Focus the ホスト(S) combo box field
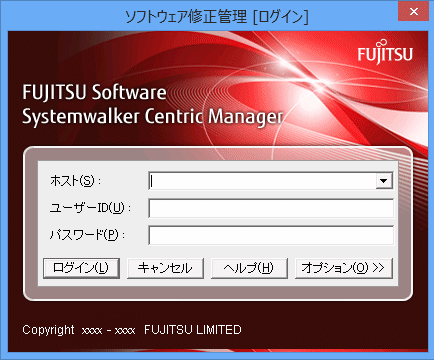This screenshot has width=434, height=360. point(271,181)
